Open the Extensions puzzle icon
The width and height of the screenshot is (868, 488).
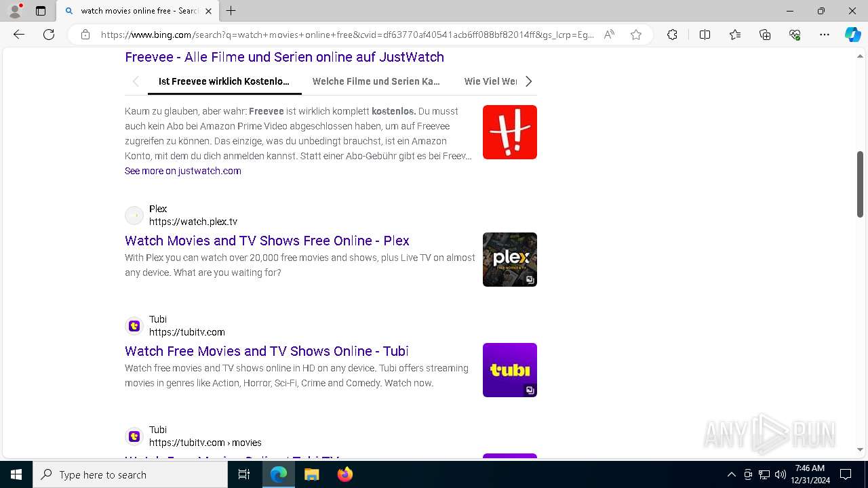click(672, 35)
